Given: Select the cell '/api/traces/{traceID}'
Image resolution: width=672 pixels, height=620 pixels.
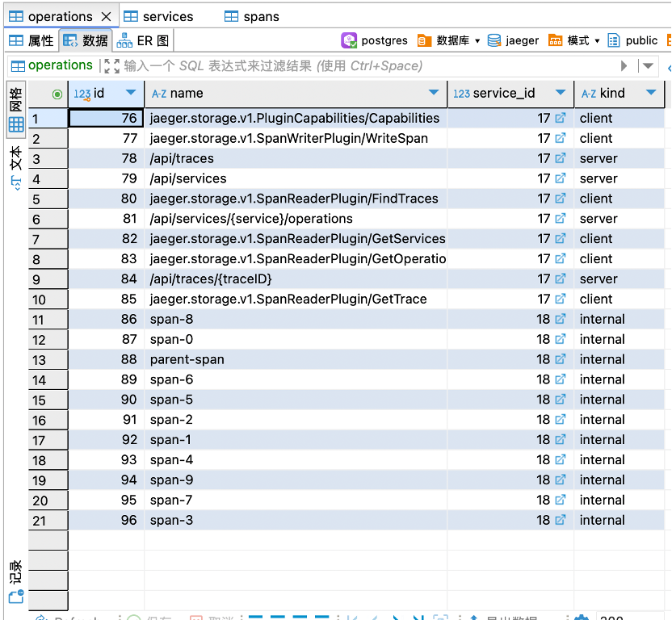Looking at the screenshot, I should click(296, 279).
